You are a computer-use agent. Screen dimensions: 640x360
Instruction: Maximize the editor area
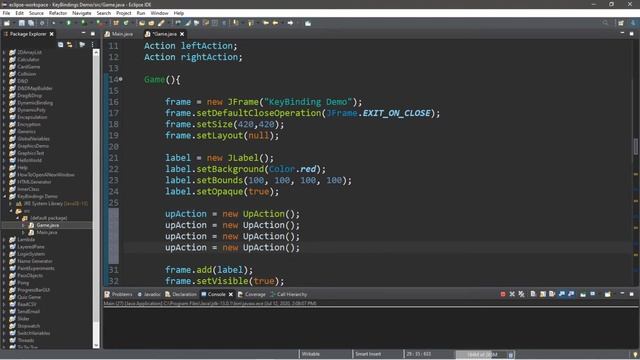(x=631, y=33)
